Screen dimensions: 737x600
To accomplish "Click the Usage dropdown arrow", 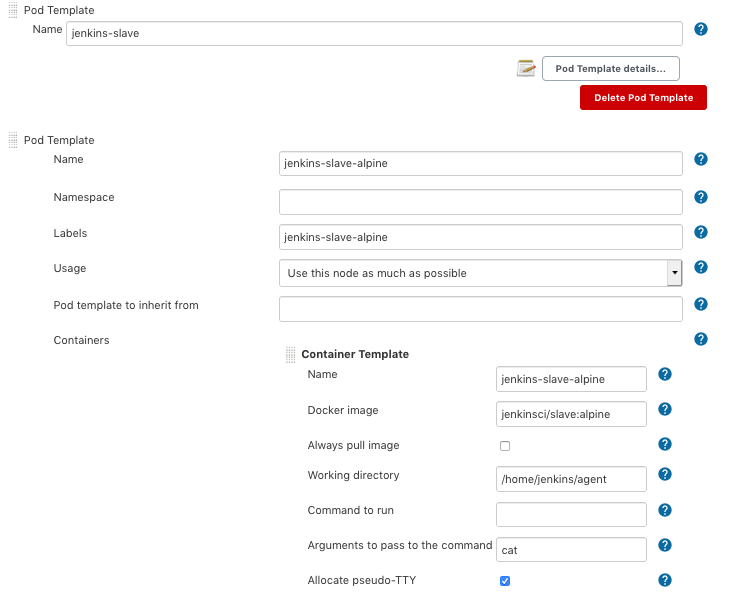I will pos(674,273).
